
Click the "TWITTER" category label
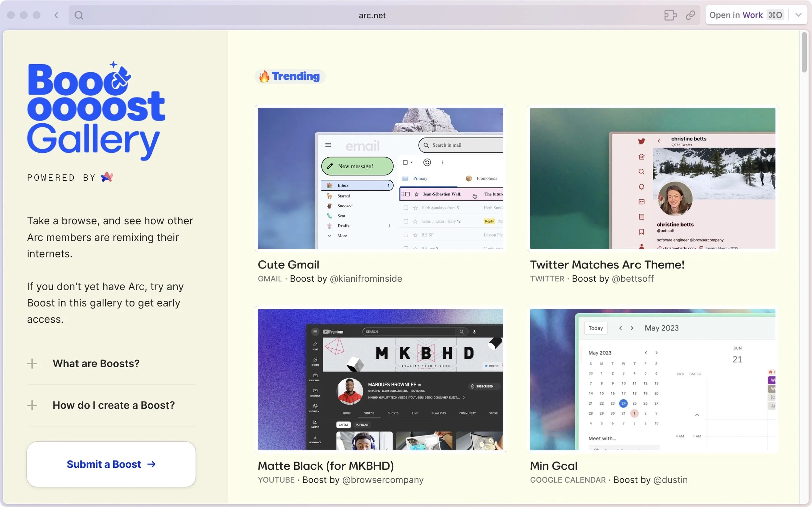[x=547, y=279]
